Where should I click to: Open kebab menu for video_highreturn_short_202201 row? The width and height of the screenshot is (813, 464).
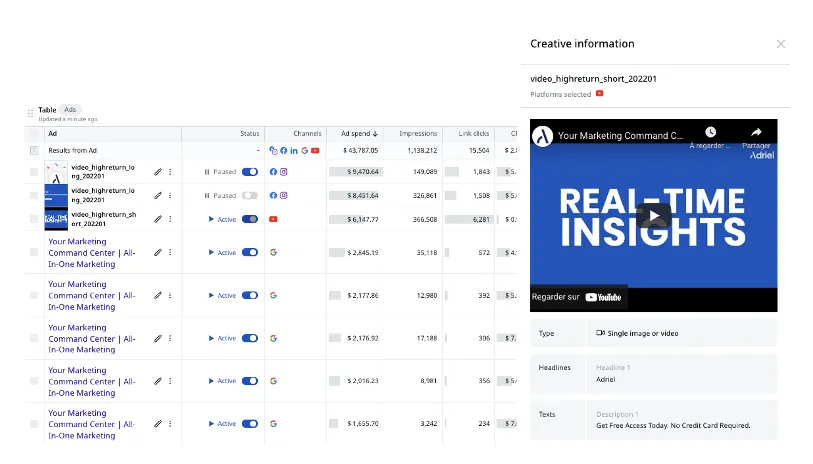pos(170,219)
